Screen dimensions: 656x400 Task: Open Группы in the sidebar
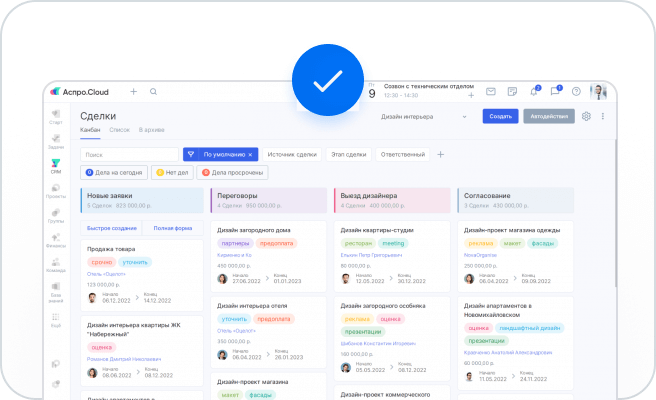[x=56, y=216]
